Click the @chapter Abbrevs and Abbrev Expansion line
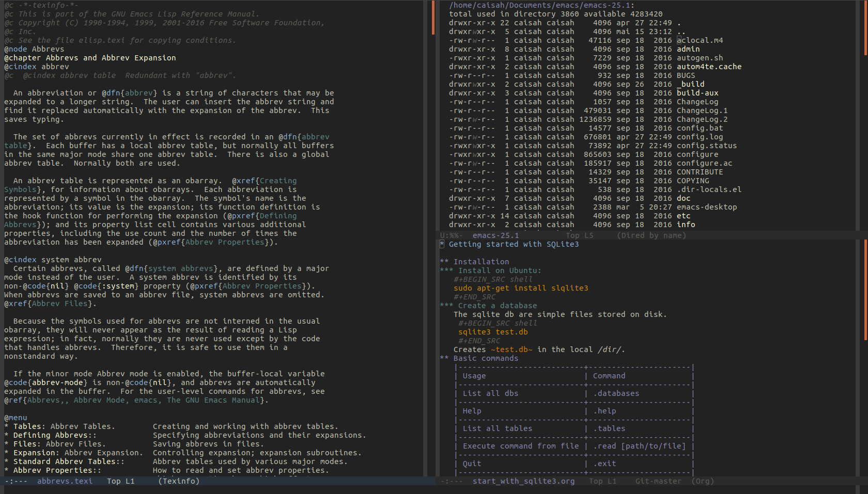 (90, 58)
